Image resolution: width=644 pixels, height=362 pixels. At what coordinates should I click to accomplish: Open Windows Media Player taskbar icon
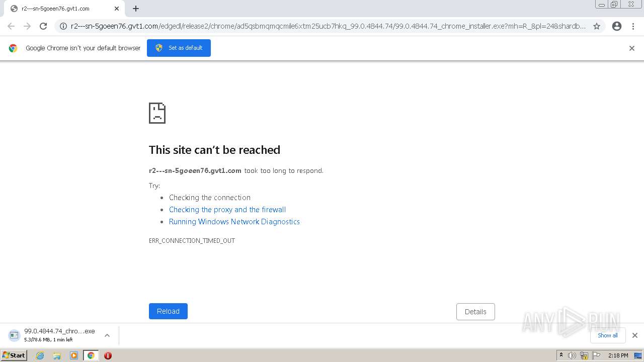74,355
